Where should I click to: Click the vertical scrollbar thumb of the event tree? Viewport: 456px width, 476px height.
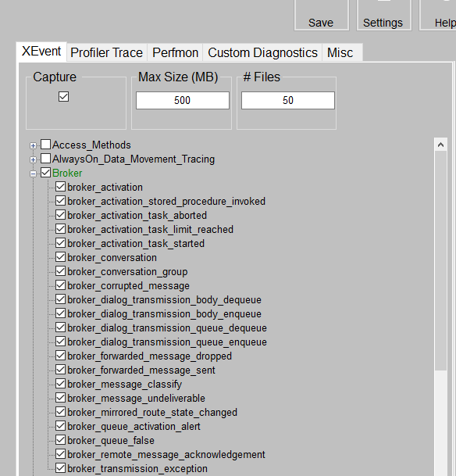click(441, 260)
